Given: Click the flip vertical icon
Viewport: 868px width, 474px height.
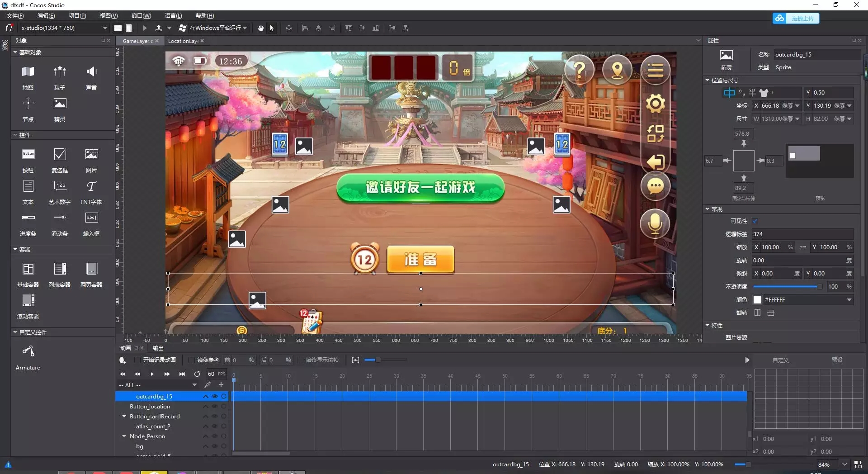Looking at the screenshot, I should (x=771, y=313).
